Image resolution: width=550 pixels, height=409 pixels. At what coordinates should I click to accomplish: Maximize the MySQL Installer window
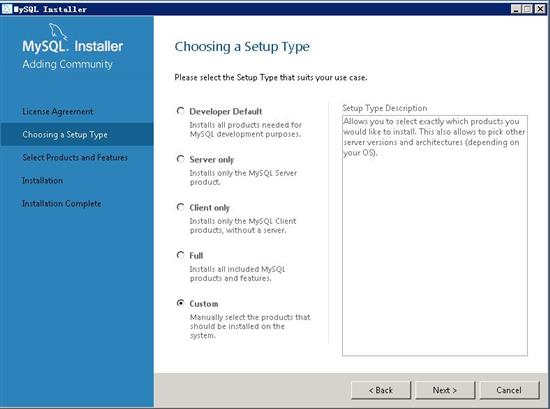point(527,9)
